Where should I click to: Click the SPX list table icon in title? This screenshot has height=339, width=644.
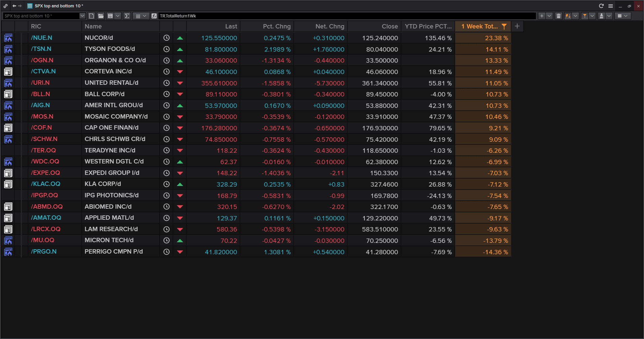click(x=30, y=6)
